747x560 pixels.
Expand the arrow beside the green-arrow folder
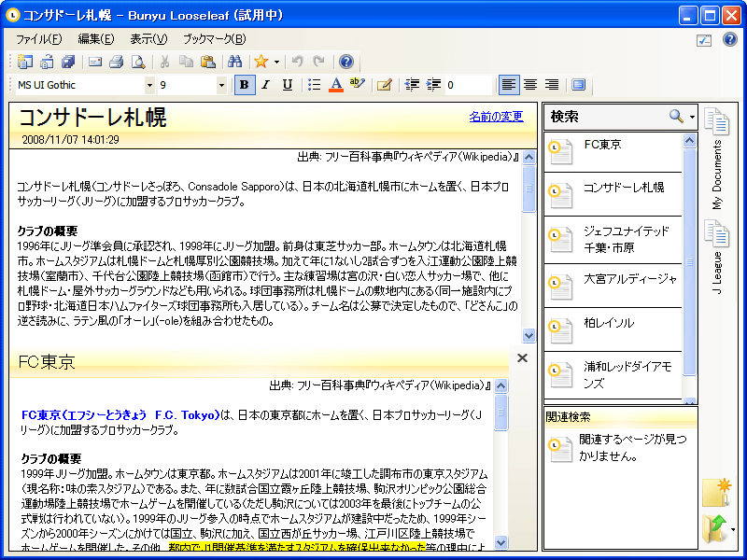pos(733,529)
